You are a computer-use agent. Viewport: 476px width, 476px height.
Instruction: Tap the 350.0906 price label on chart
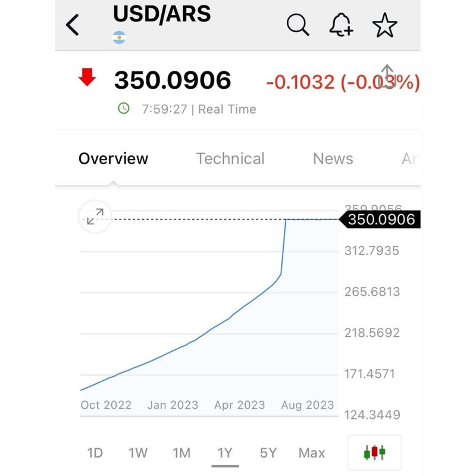coord(380,220)
